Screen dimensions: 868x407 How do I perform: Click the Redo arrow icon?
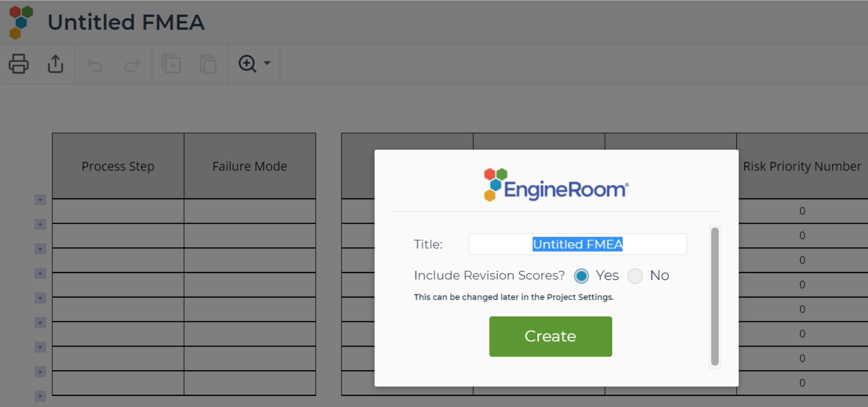click(132, 64)
